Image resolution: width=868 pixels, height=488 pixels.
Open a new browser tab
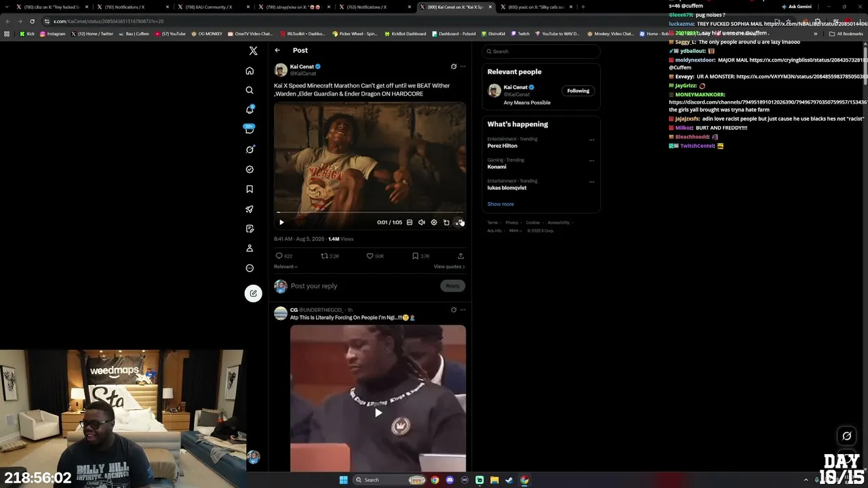(x=583, y=7)
